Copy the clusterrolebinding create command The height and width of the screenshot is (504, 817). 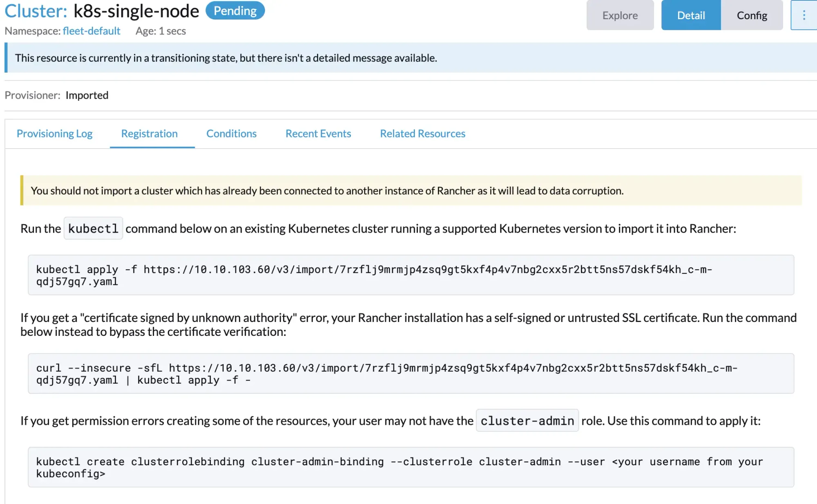tap(411, 467)
